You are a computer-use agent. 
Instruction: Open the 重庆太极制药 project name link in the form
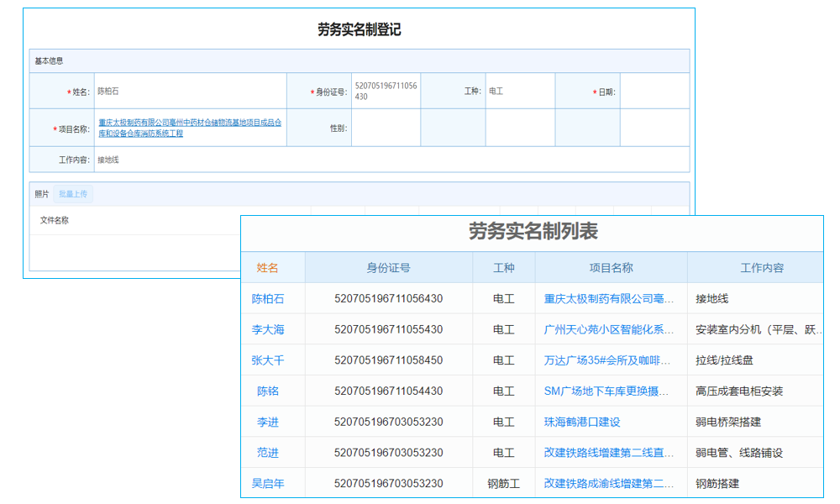coord(191,128)
